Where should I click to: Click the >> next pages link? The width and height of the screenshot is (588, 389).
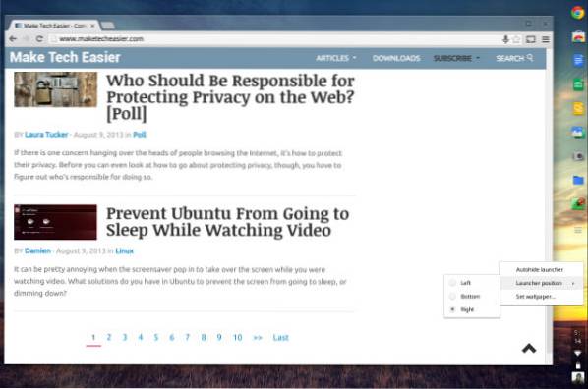pyautogui.click(x=258, y=338)
